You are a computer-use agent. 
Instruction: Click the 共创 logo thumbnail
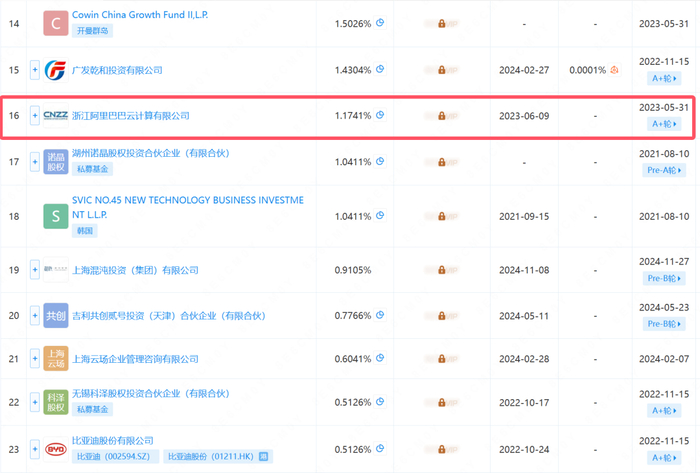(x=56, y=316)
